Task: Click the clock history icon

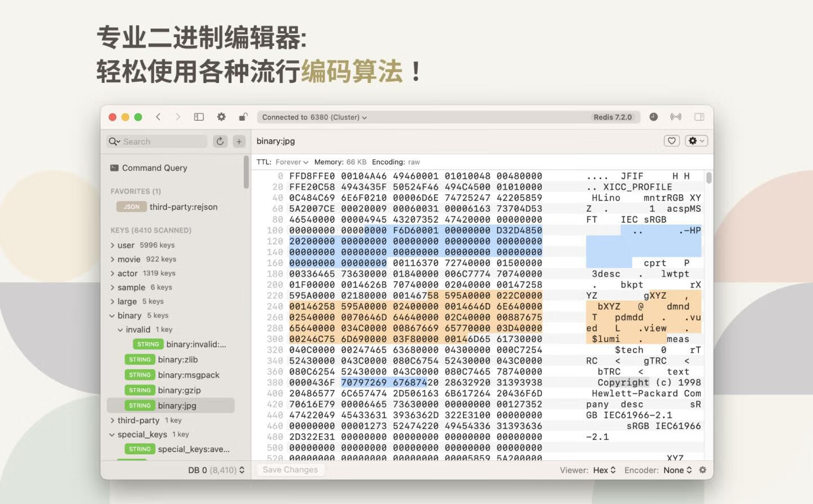Action: pos(653,117)
